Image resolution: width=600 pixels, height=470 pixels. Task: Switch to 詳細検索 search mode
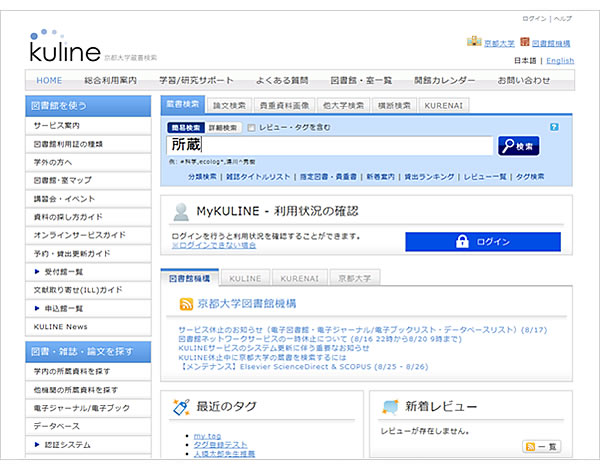pyautogui.click(x=223, y=128)
